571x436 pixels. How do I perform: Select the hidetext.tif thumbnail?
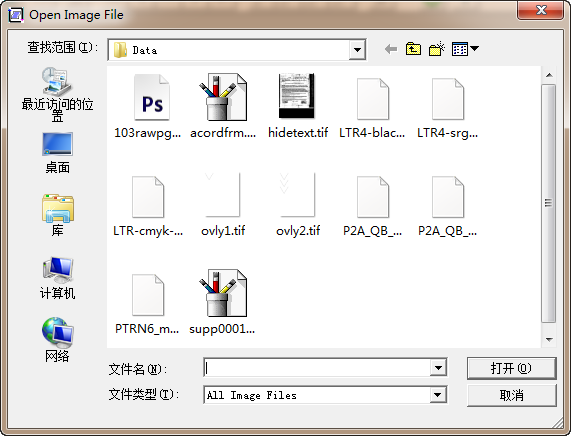(297, 96)
